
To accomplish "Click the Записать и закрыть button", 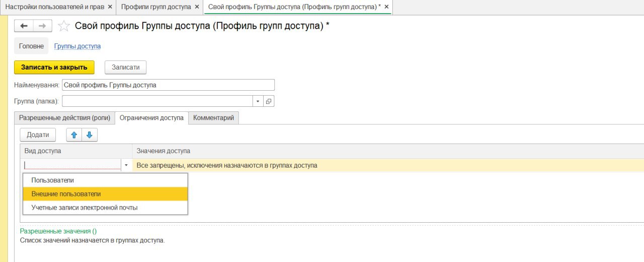I will [54, 67].
